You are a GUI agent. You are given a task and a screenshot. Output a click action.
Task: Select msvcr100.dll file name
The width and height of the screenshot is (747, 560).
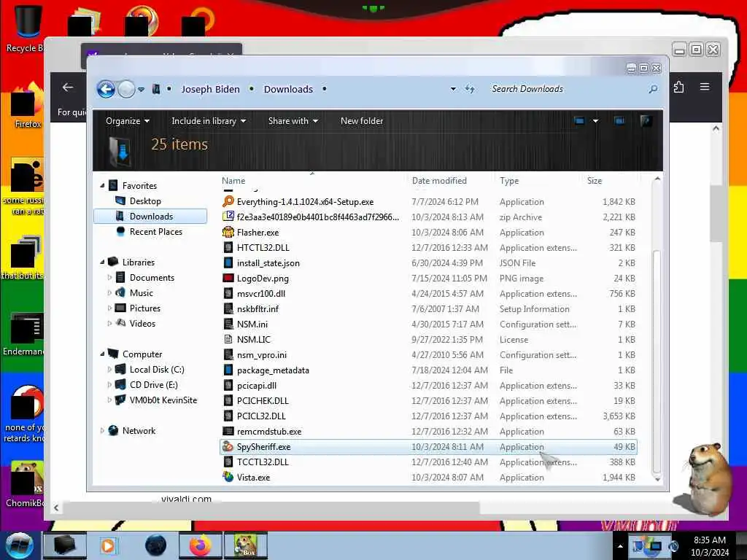pyautogui.click(x=261, y=294)
